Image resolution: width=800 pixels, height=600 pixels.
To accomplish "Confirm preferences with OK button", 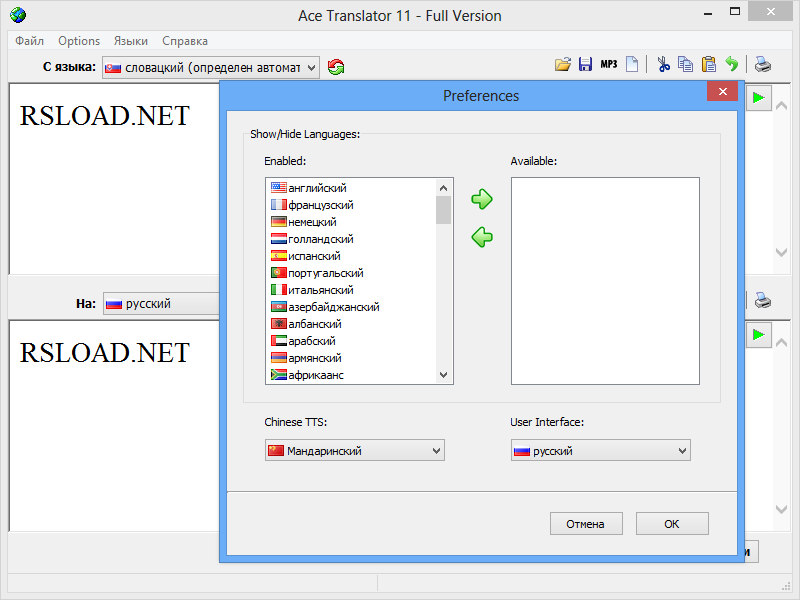I will [672, 524].
